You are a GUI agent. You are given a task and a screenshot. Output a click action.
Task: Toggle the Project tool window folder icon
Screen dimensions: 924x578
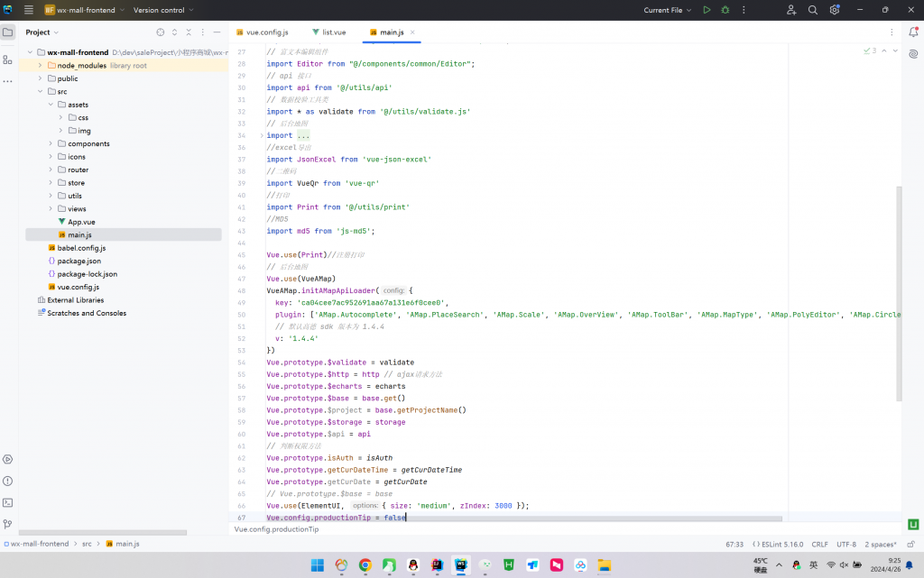(x=8, y=32)
